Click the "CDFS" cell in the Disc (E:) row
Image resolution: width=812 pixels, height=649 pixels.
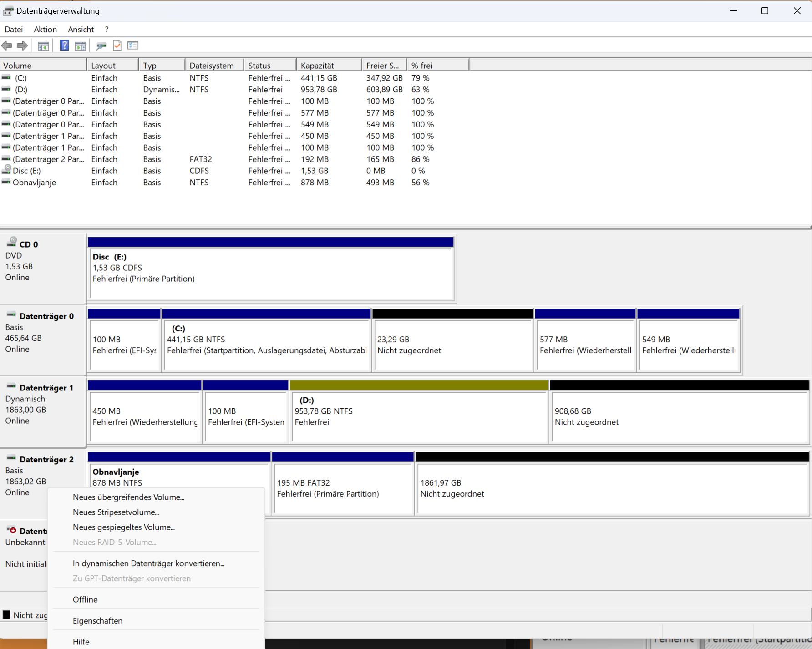click(199, 171)
